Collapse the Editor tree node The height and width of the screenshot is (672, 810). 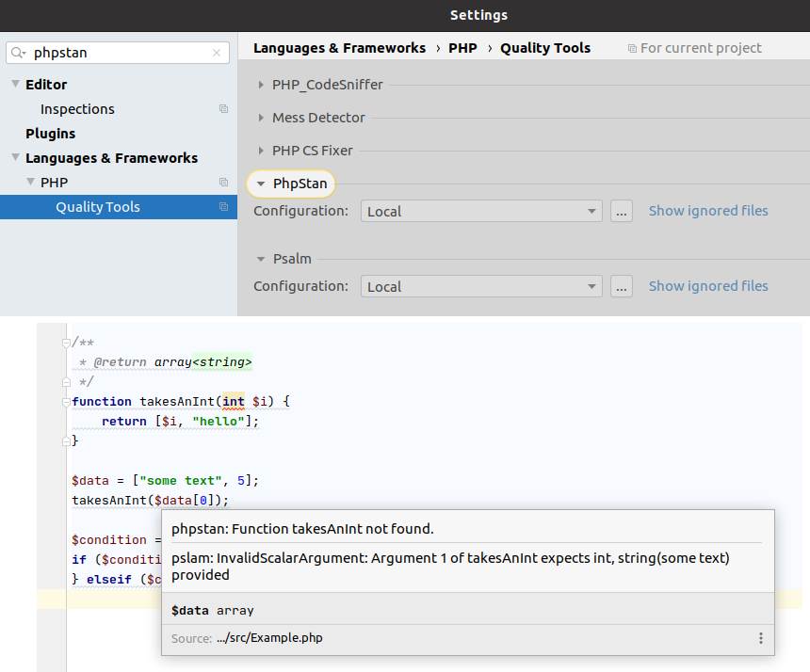coord(15,84)
